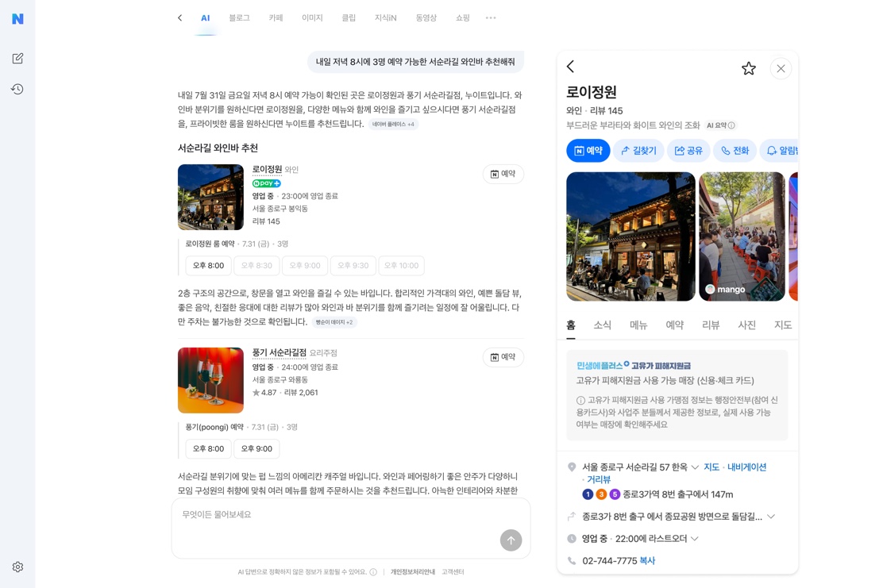Open the 풍기 wine glasses thumbnail

210,380
